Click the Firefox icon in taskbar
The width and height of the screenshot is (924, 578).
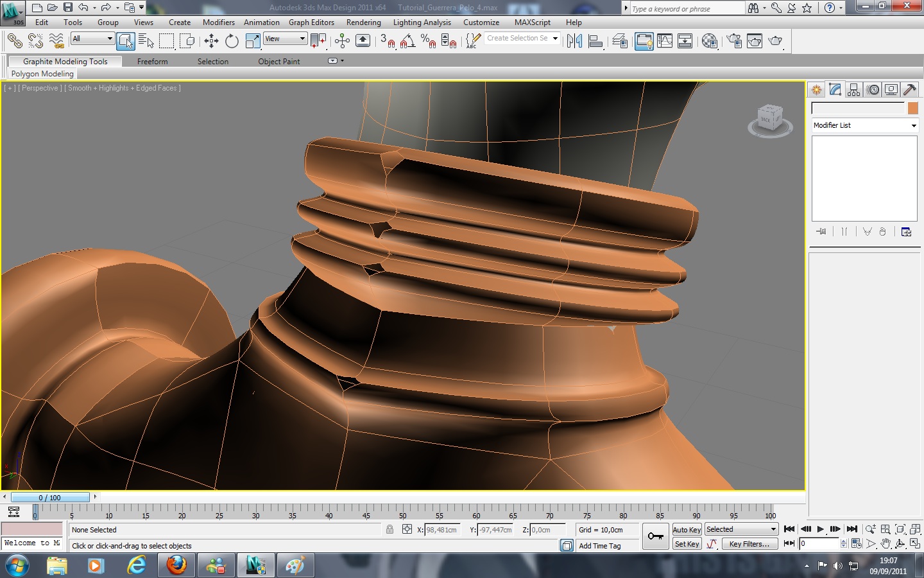(176, 566)
